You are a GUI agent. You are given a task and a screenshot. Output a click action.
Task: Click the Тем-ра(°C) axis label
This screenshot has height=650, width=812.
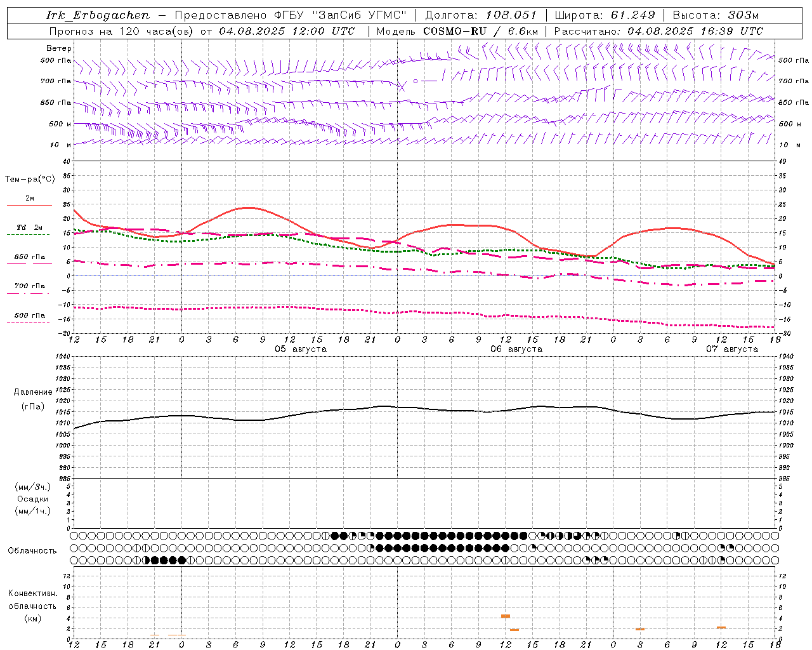click(30, 180)
